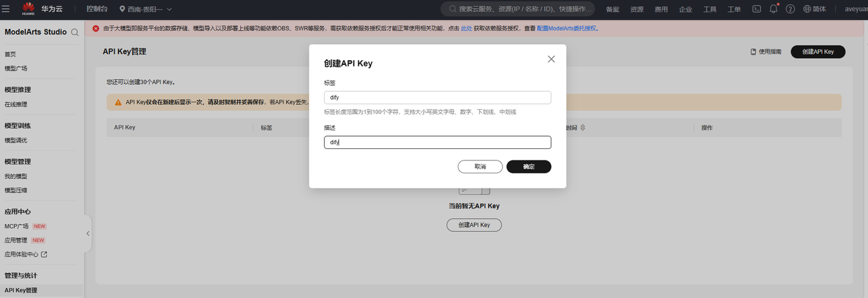Close the 创建API Key dialog
The width and height of the screenshot is (868, 298).
(x=551, y=59)
